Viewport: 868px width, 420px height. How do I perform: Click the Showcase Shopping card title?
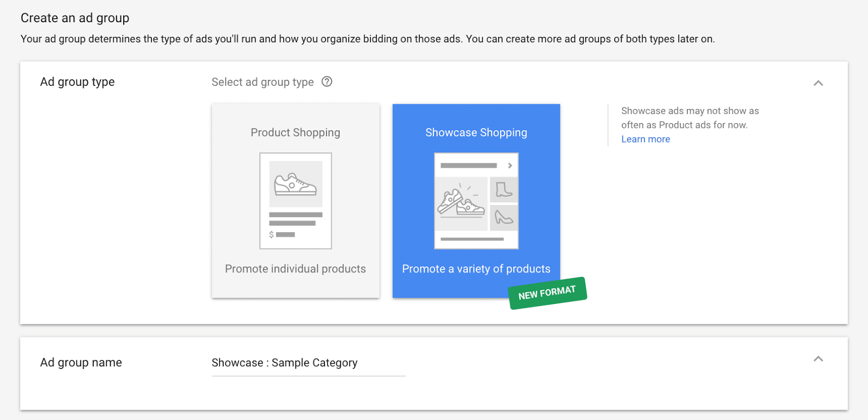click(x=476, y=133)
